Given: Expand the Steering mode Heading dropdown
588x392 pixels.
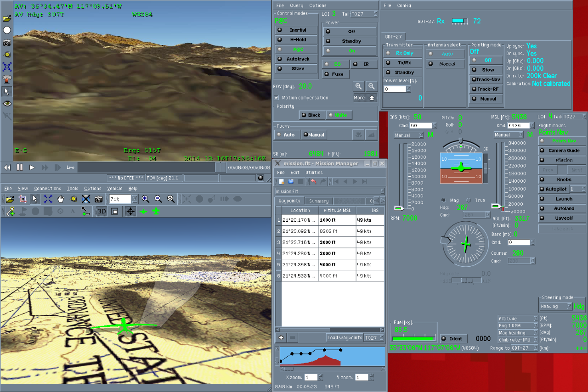Looking at the screenshot, I should (570, 306).
